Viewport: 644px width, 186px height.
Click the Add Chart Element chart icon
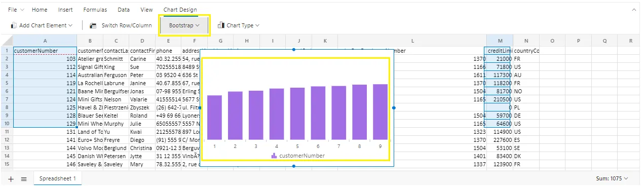pos(14,25)
